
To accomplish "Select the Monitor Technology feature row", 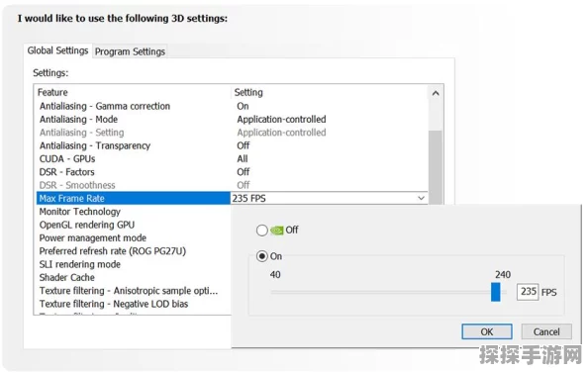I will [133, 212].
